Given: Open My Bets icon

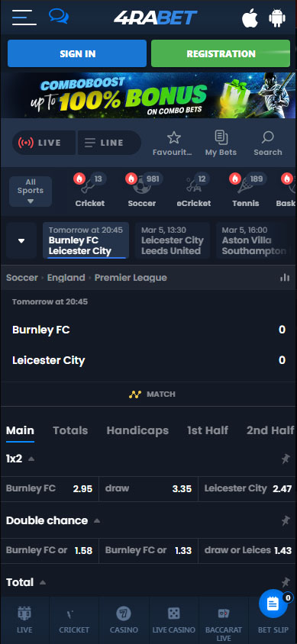Looking at the screenshot, I should pos(221,137).
